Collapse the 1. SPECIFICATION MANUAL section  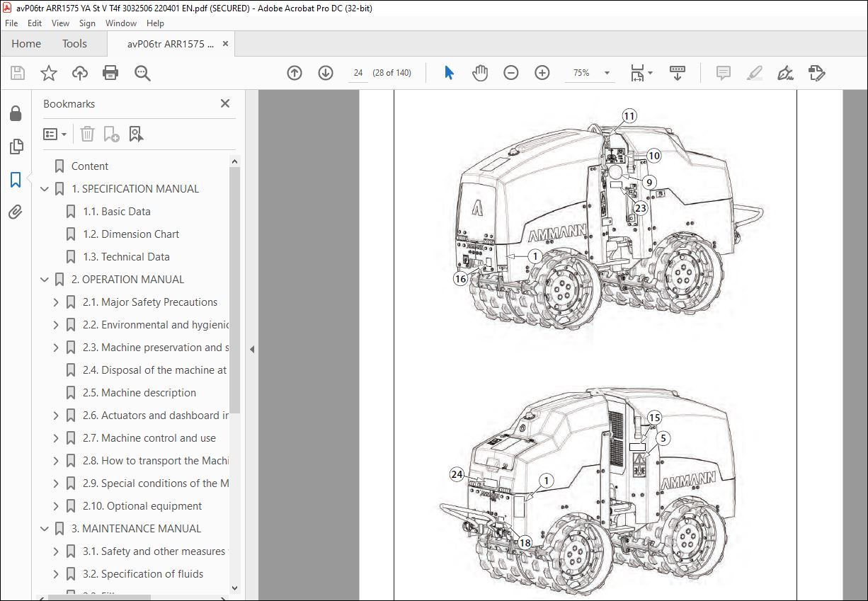pos(45,189)
